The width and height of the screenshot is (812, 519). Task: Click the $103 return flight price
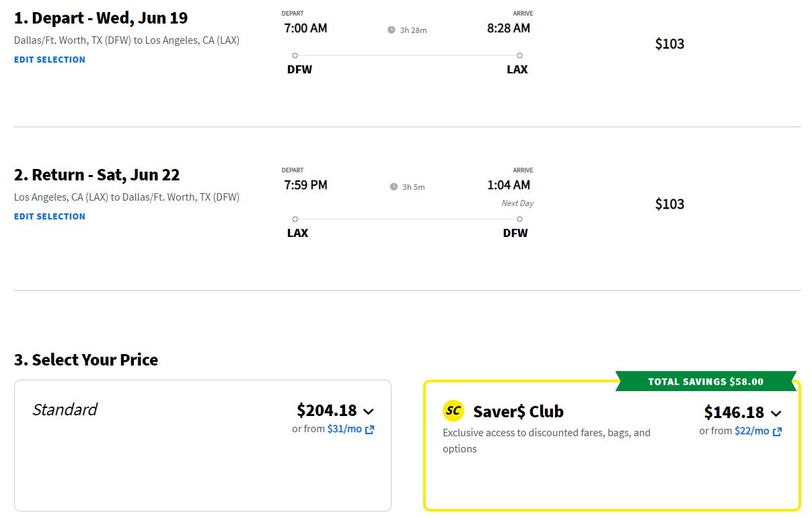coord(669,204)
